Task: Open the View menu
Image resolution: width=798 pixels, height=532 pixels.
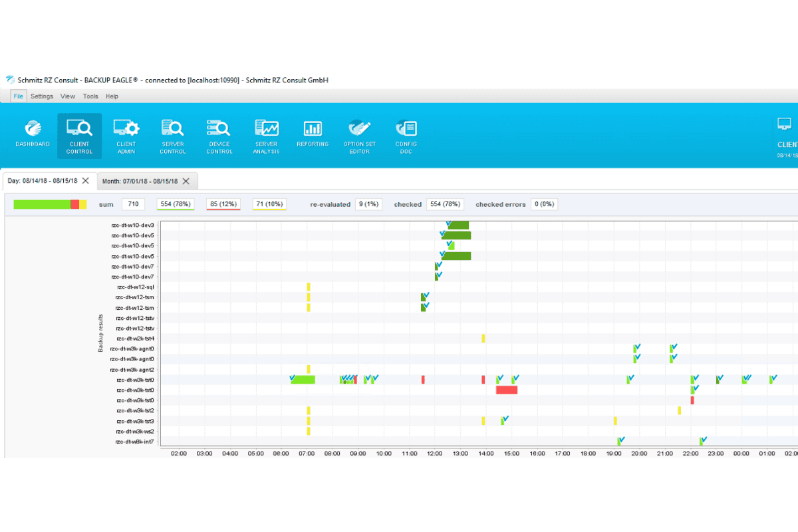Action: point(68,96)
